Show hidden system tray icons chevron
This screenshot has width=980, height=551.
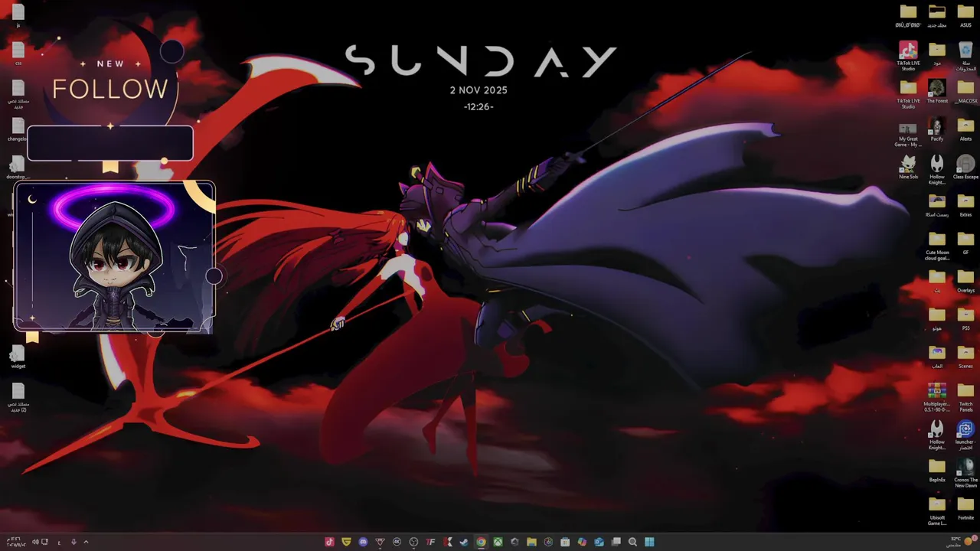coord(86,542)
